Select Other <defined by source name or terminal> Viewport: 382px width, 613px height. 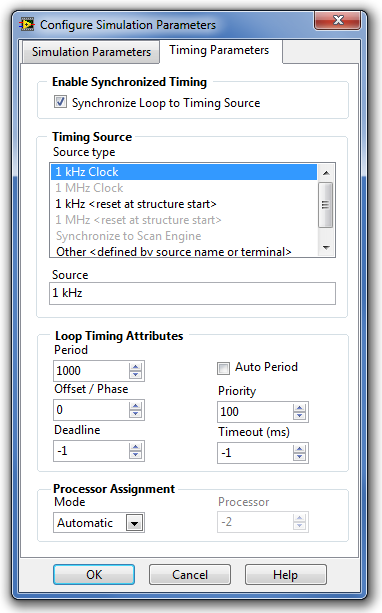pyautogui.click(x=184, y=251)
